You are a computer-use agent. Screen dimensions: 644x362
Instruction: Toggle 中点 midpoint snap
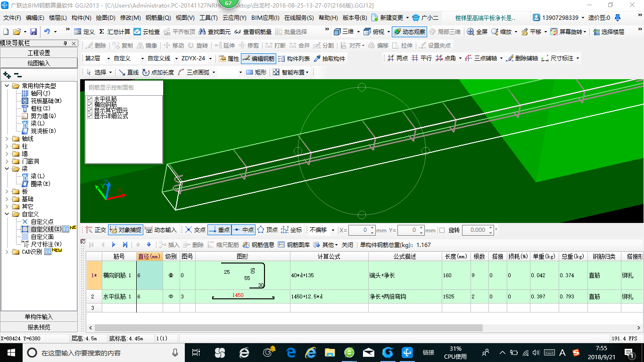click(243, 230)
